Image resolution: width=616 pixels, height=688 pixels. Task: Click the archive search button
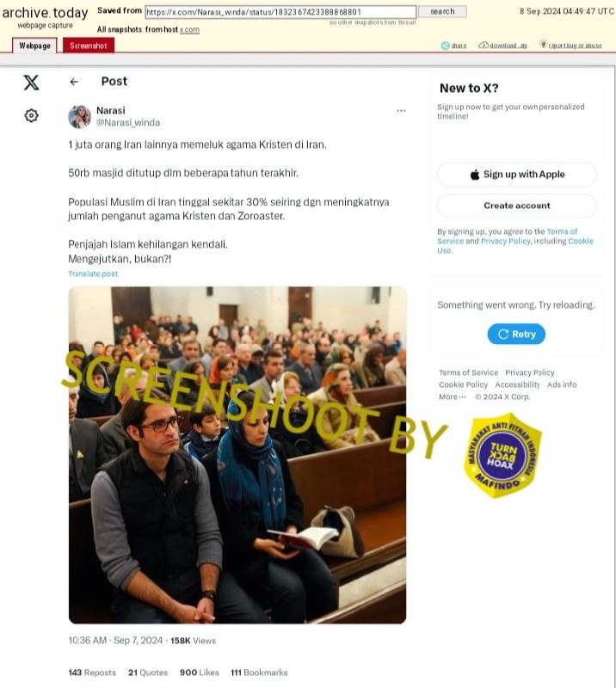click(x=442, y=11)
